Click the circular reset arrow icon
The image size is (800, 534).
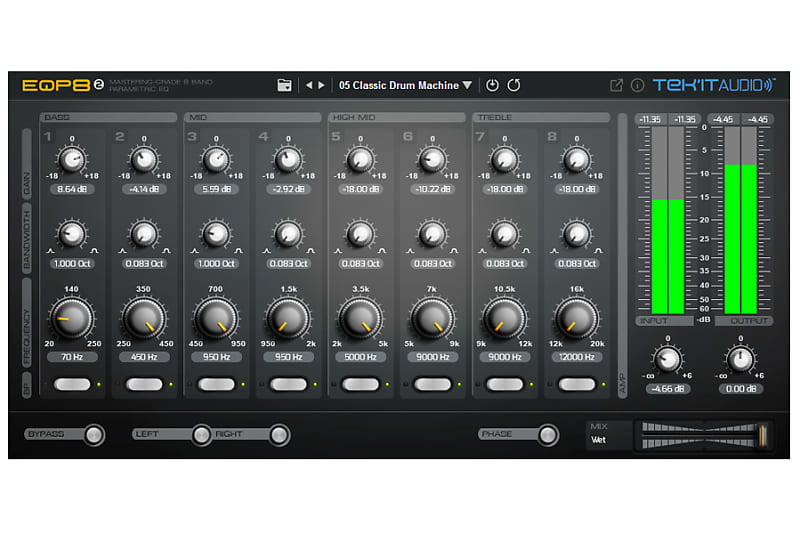(514, 85)
